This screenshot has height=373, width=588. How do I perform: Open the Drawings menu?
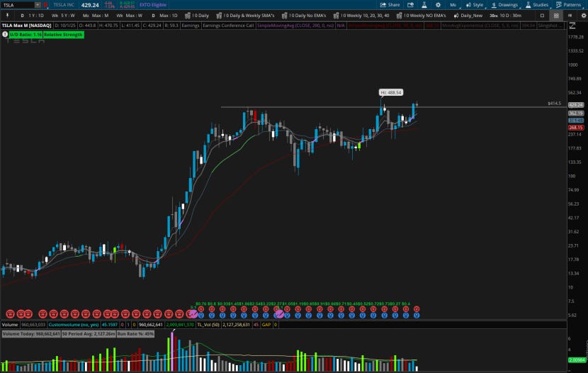504,5
